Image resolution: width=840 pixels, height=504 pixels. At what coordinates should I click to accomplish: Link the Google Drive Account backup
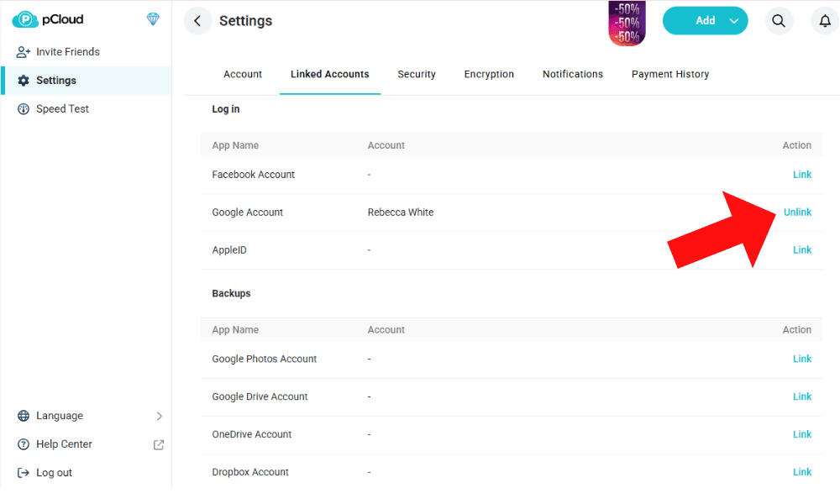pyautogui.click(x=802, y=396)
